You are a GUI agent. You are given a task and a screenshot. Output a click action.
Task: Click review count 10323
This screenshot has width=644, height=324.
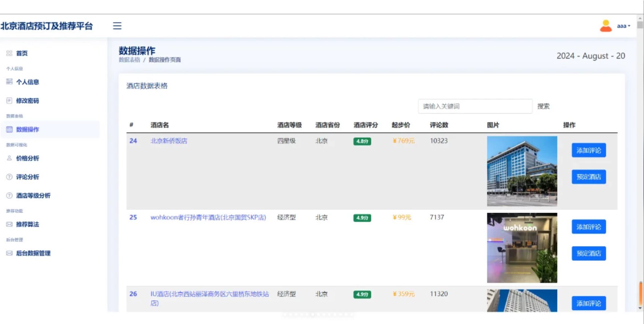[439, 141]
